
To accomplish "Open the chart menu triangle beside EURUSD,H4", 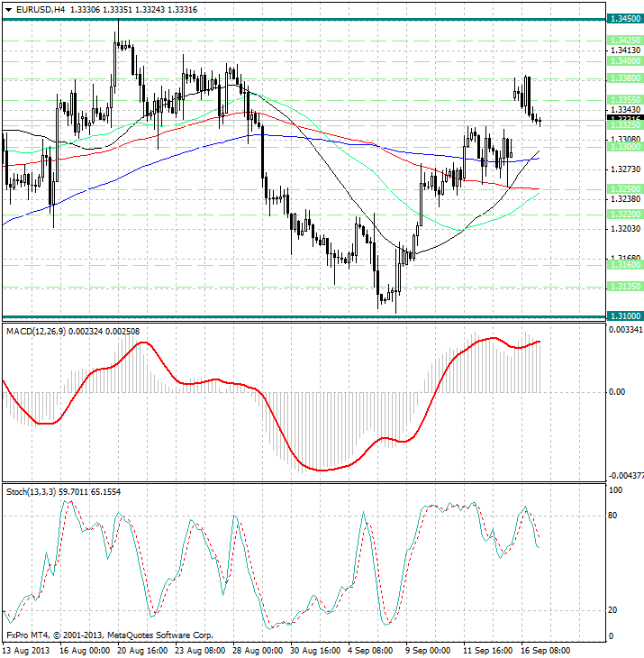I will coord(8,10).
